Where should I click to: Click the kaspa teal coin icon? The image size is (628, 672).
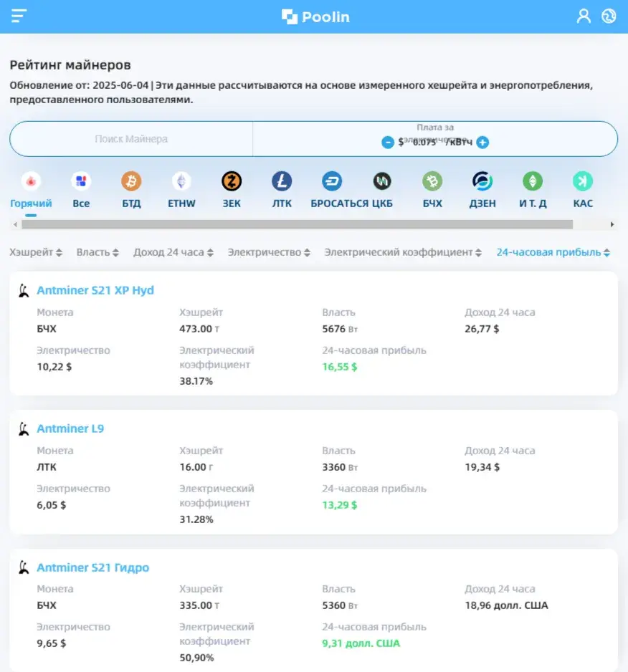point(583,181)
